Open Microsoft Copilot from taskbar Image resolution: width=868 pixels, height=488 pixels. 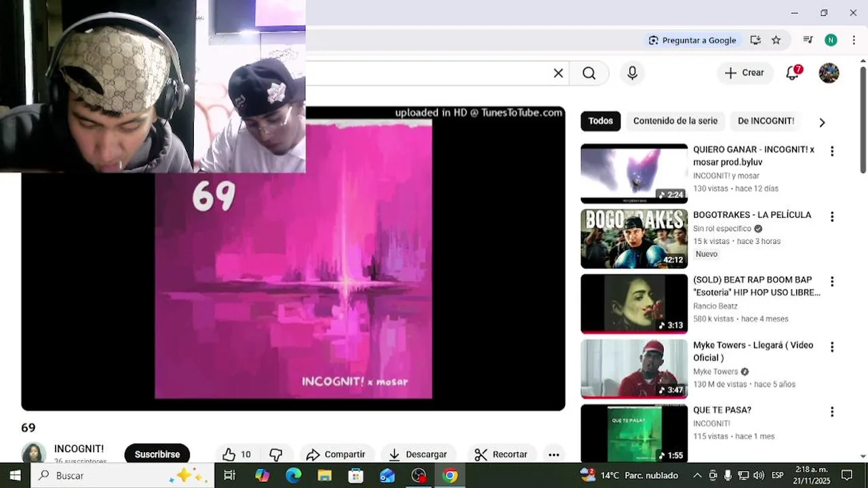[x=262, y=475]
